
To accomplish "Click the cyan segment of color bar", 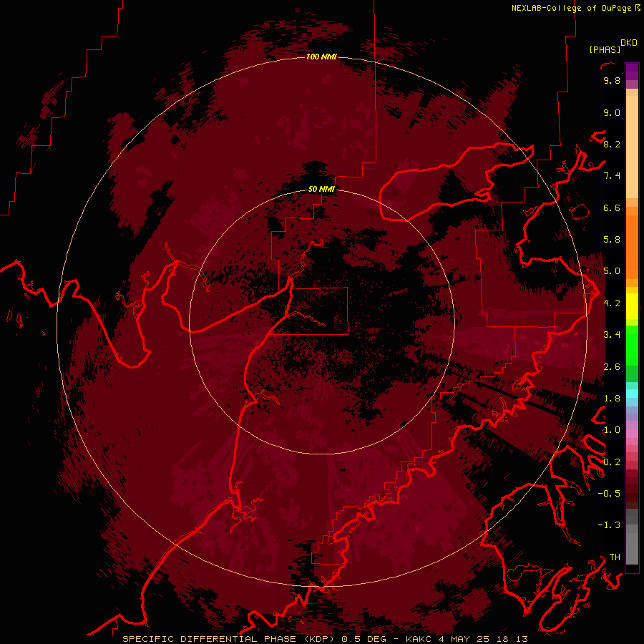I will coord(632,394).
